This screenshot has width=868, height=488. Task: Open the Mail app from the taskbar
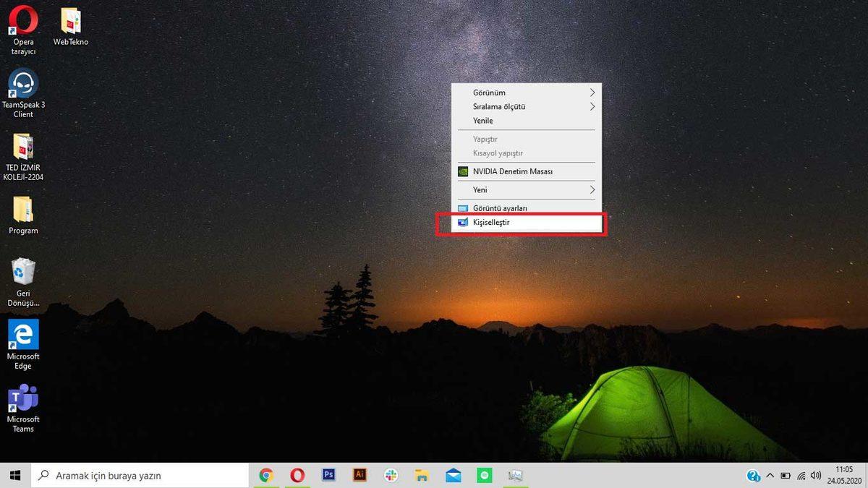coord(453,475)
